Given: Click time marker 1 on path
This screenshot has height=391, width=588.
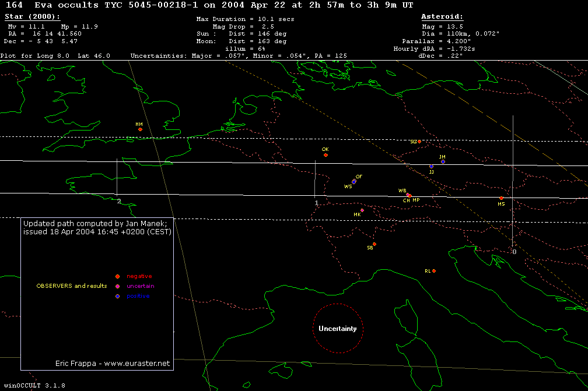Looking at the screenshot, I should (316, 203).
